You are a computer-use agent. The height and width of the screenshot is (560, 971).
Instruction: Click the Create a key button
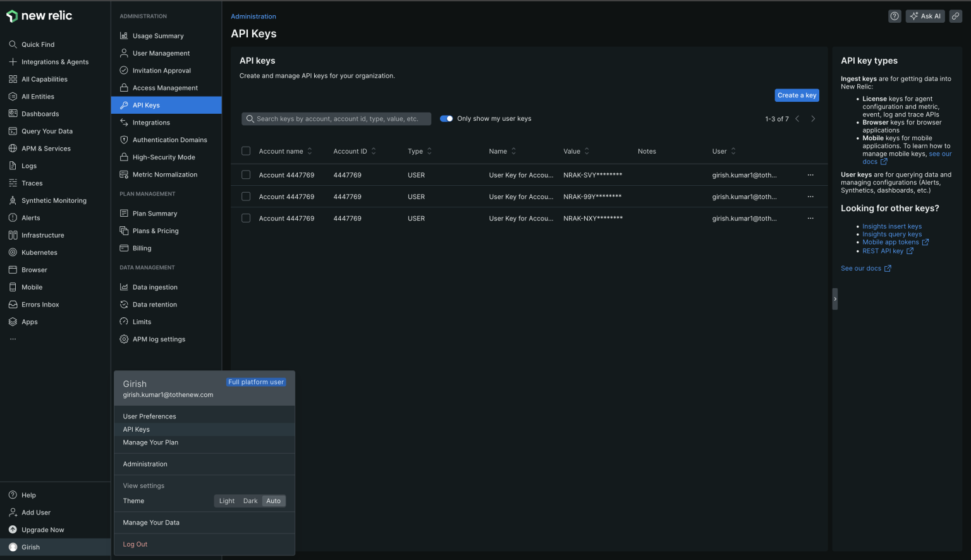(797, 95)
